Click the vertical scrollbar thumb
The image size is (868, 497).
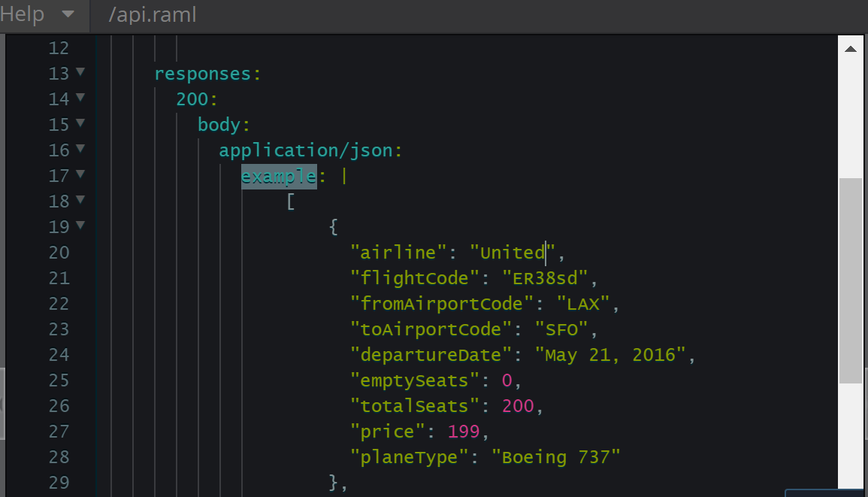(850, 280)
